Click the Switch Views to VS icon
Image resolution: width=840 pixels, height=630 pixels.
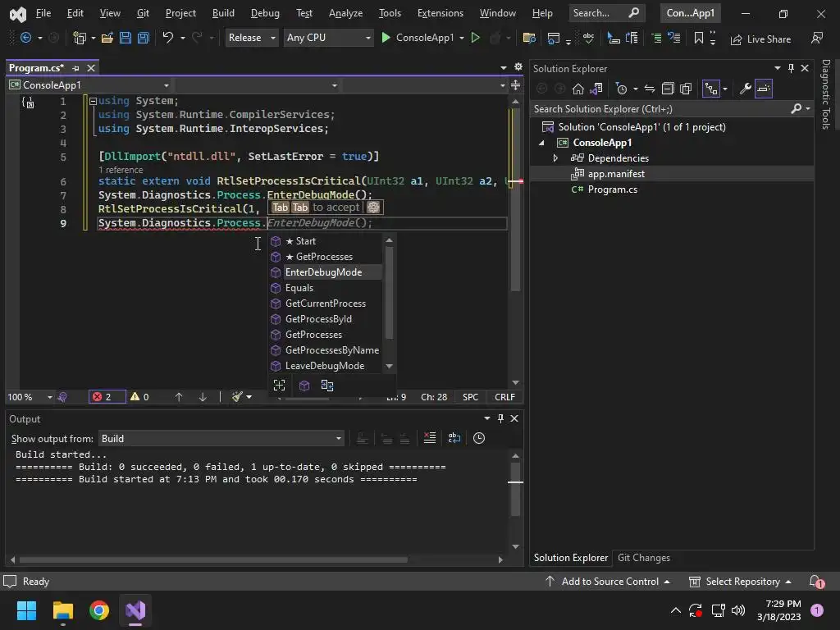(x=596, y=89)
